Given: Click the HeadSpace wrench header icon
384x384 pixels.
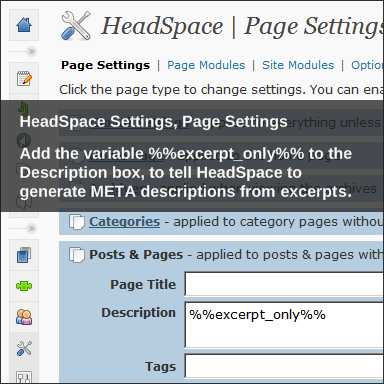Looking at the screenshot, I should [76, 26].
